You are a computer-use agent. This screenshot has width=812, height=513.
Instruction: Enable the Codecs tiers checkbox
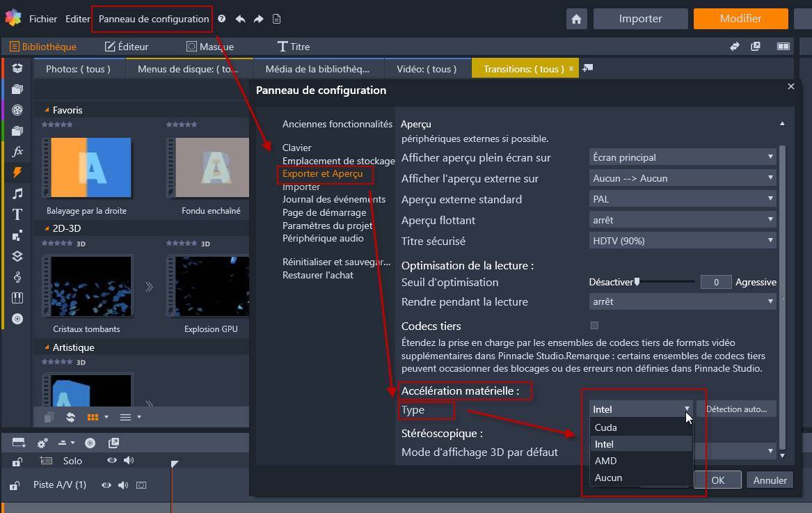594,326
